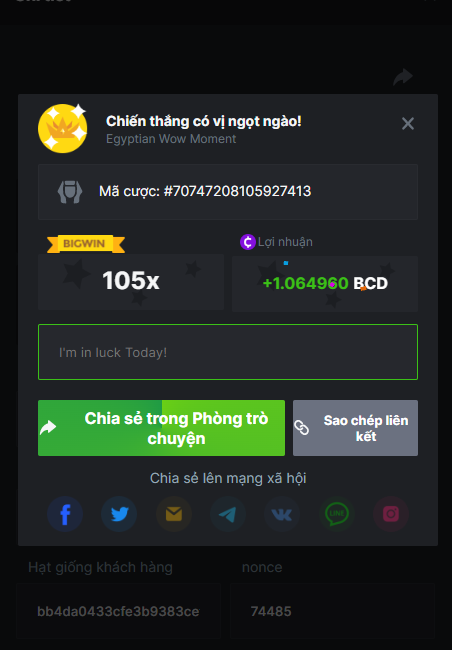Viewport: 452px width, 650px height.
Task: Share the win on Instagram
Action: point(391,514)
